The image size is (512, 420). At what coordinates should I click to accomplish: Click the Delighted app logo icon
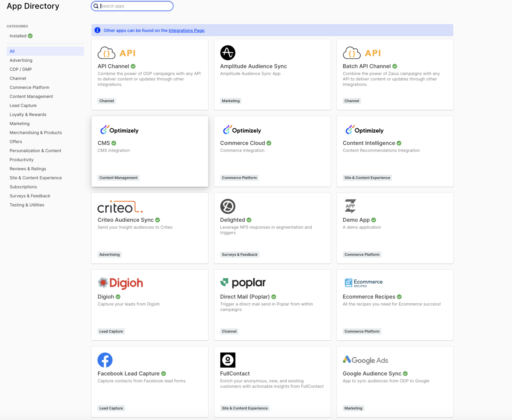[228, 206]
